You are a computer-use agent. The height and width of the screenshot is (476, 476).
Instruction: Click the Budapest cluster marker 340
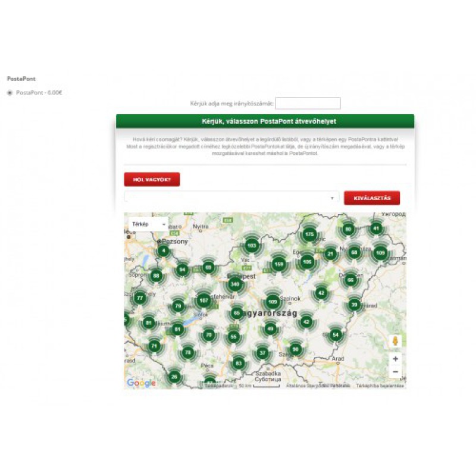[236, 285]
